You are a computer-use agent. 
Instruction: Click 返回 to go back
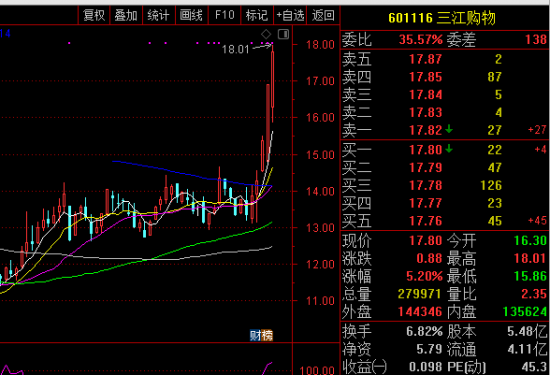coord(323,15)
